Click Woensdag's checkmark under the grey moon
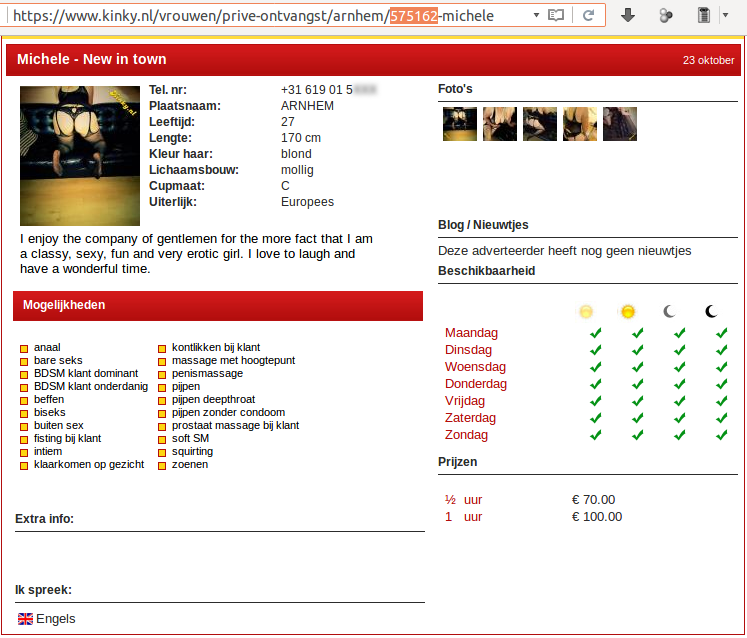This screenshot has height=638, width=747. click(679, 367)
